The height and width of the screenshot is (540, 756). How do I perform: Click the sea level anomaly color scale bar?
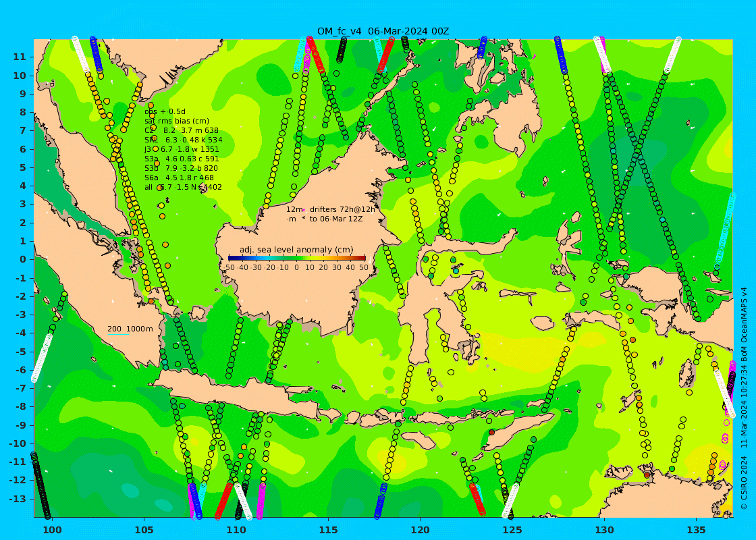tap(296, 258)
